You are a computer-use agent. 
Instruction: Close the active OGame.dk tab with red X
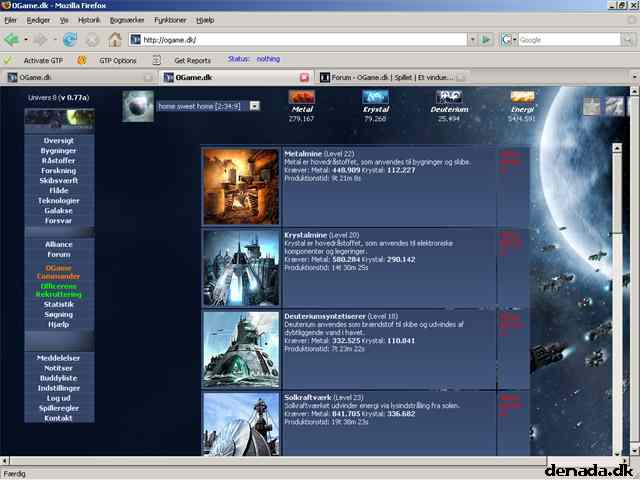click(304, 77)
